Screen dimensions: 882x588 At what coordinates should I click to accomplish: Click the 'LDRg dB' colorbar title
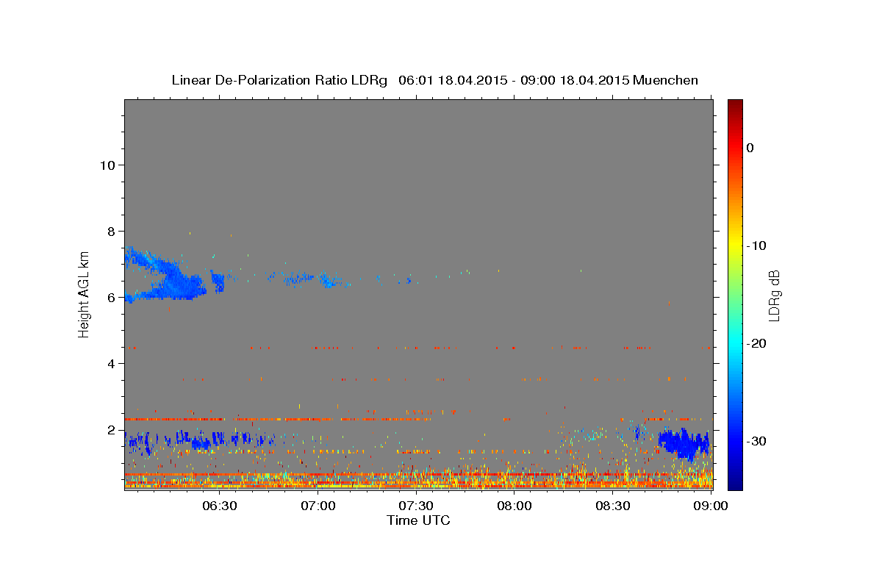pos(774,295)
